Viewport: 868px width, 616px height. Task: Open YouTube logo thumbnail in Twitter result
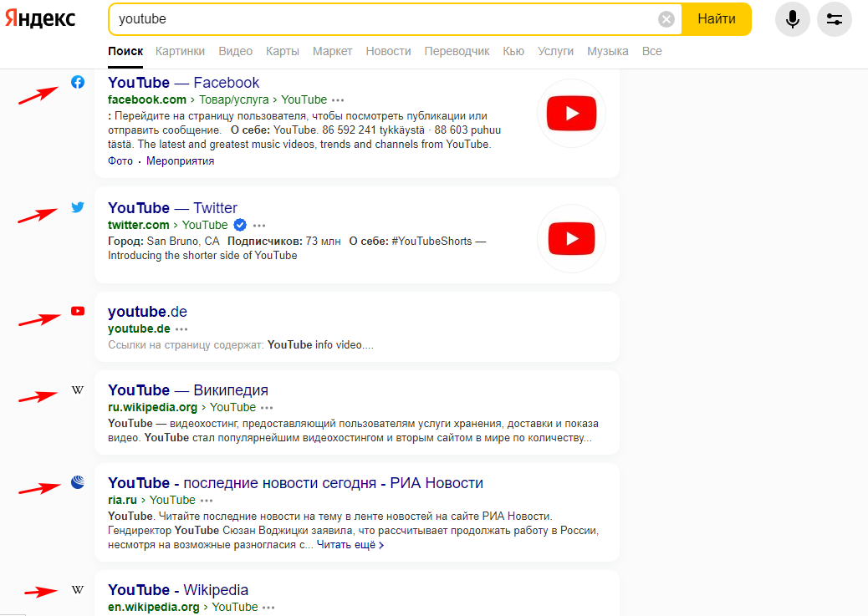pyautogui.click(x=571, y=238)
